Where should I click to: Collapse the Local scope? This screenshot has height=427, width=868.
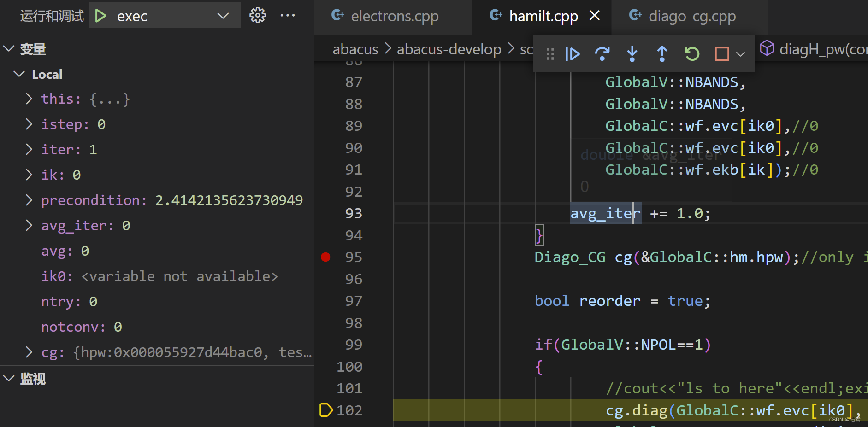(x=19, y=74)
